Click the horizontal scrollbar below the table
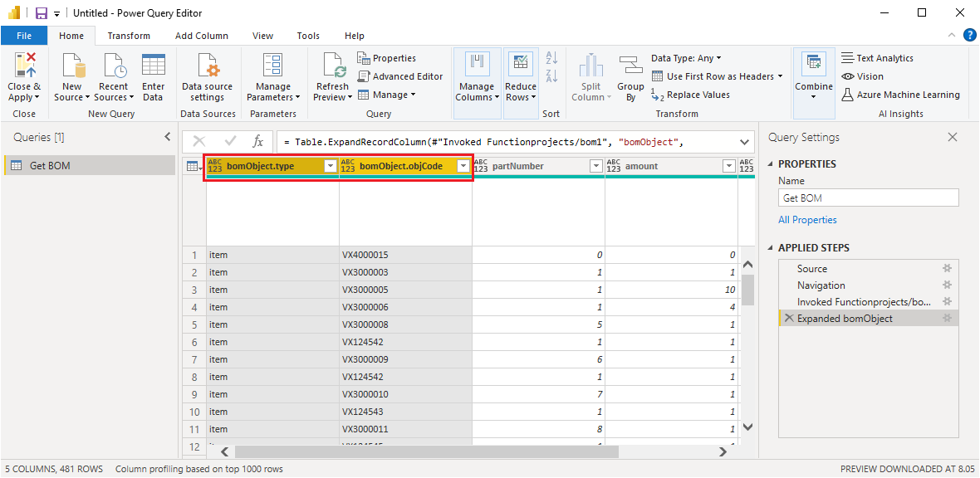 coord(426,452)
